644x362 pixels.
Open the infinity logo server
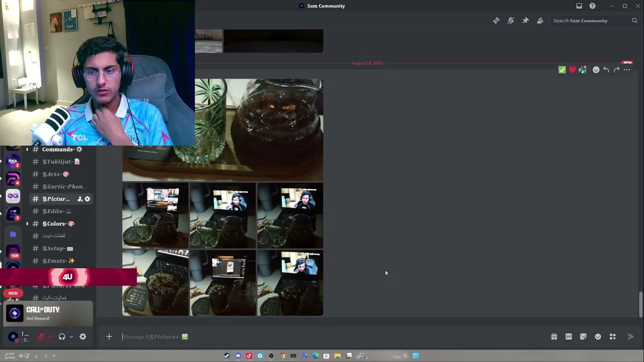(x=13, y=196)
